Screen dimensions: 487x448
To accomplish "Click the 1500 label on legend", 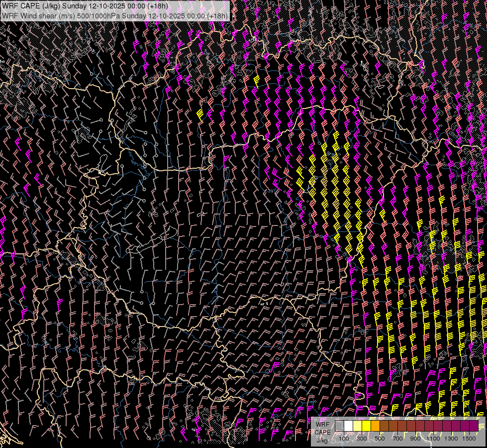I will [x=469, y=439].
